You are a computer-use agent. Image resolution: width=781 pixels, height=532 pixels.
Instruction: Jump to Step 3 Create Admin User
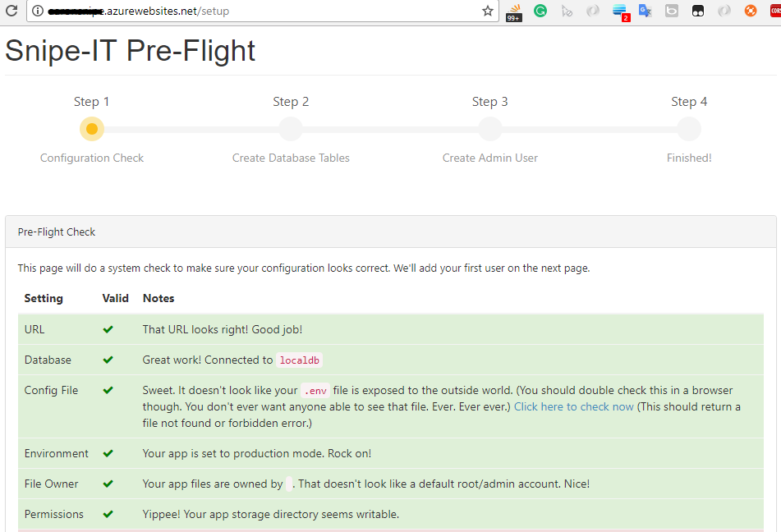point(490,129)
